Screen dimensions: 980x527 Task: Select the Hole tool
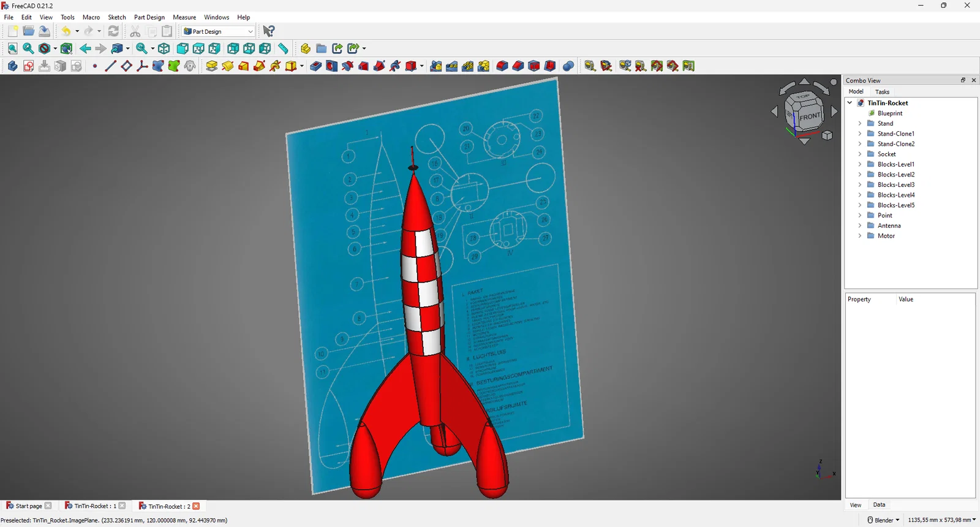coord(331,66)
